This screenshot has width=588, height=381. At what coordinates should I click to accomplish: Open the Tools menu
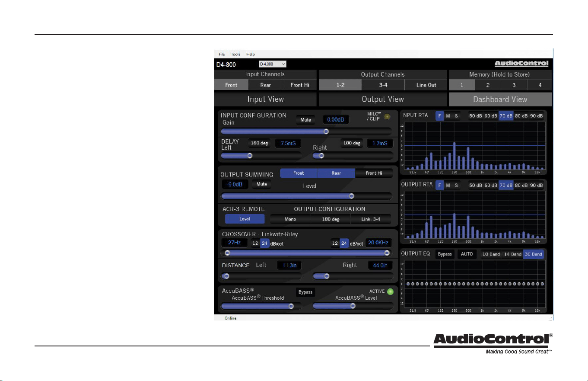235,54
